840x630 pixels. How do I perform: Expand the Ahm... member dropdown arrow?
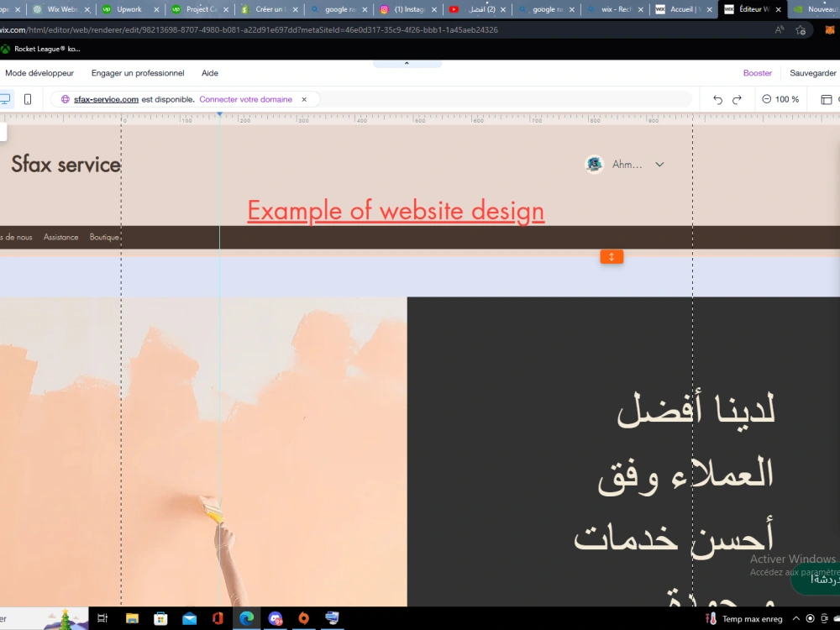click(659, 165)
